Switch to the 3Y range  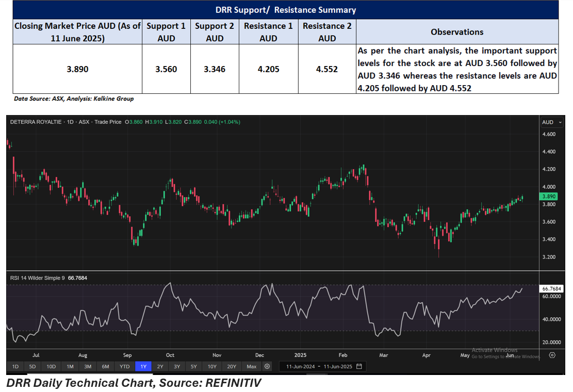click(x=177, y=366)
